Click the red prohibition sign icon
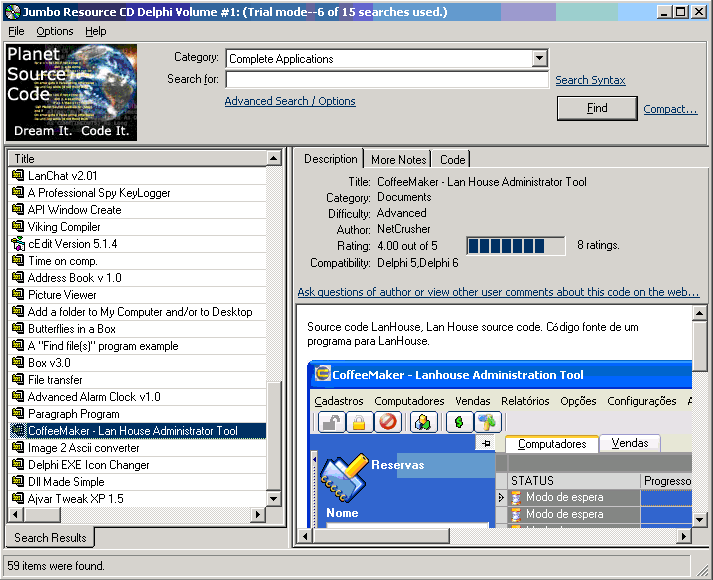 (x=387, y=422)
